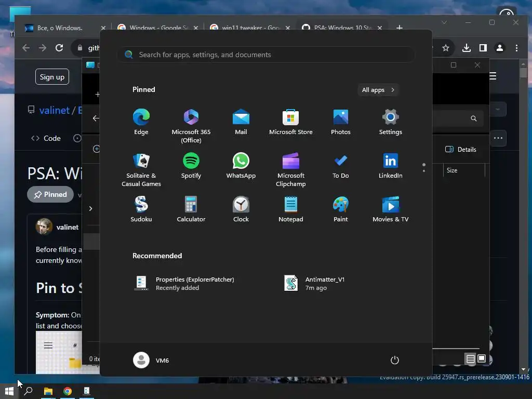This screenshot has height=399, width=532.
Task: Open Microsoft Clipchamp
Action: click(291, 170)
